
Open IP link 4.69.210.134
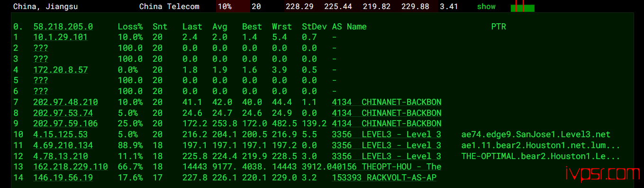pyautogui.click(x=63, y=145)
